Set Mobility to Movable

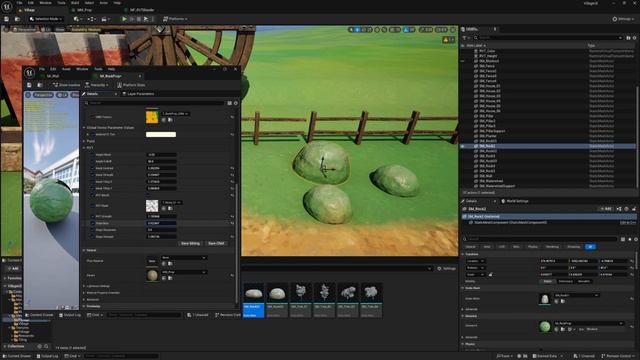584,281
